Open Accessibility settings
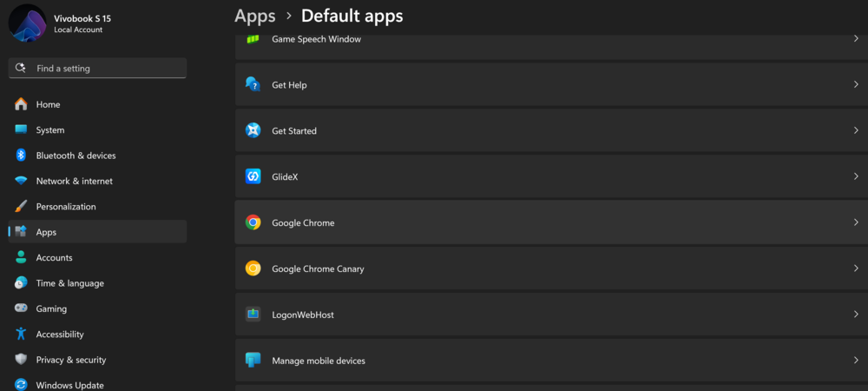868x391 pixels. coord(97,334)
